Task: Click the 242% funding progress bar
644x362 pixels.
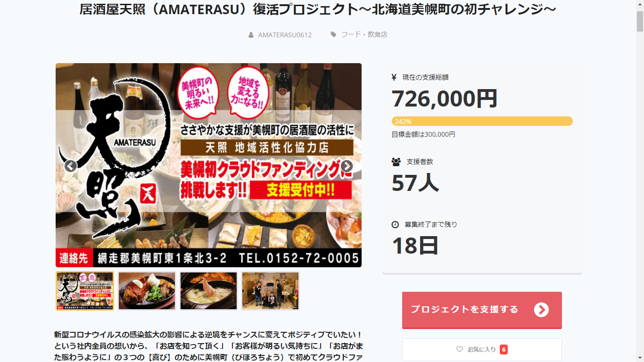Action: tap(482, 121)
